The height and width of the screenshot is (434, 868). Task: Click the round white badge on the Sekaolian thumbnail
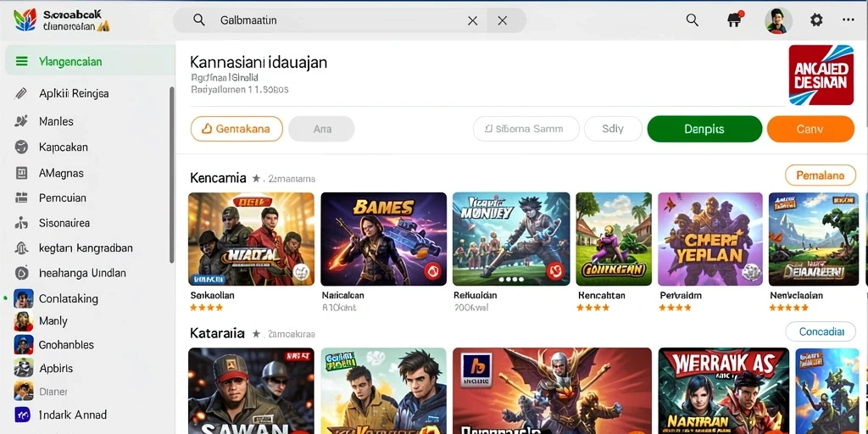click(301, 271)
